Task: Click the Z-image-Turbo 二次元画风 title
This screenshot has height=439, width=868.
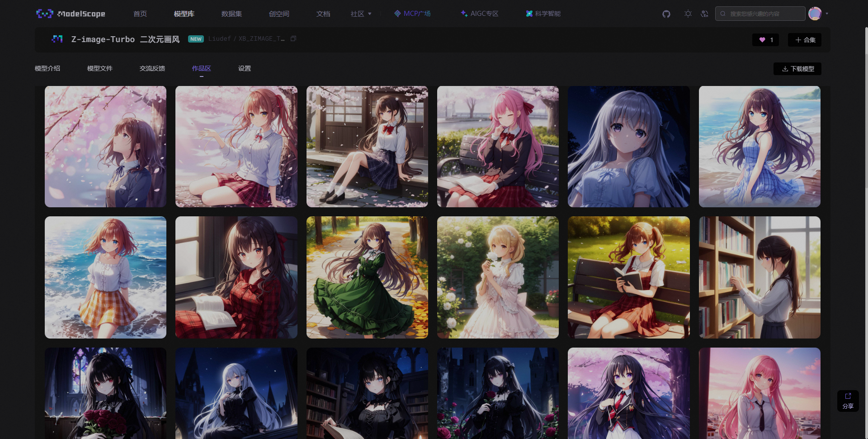Action: click(x=125, y=39)
